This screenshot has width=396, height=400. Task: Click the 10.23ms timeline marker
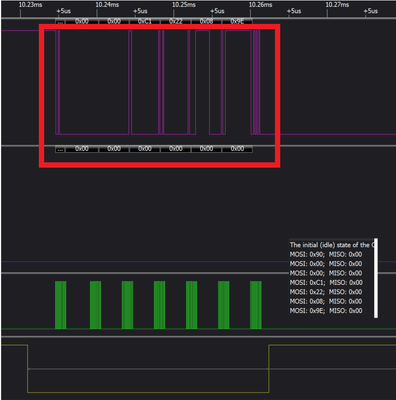point(30,5)
